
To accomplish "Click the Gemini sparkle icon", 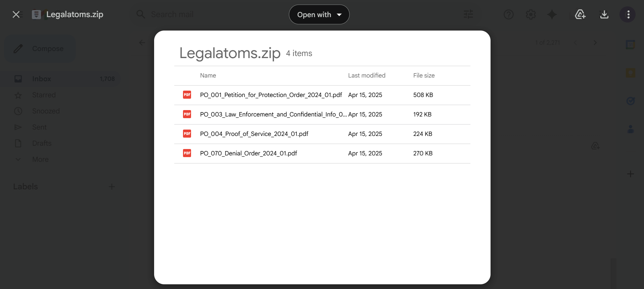I will coord(552,14).
